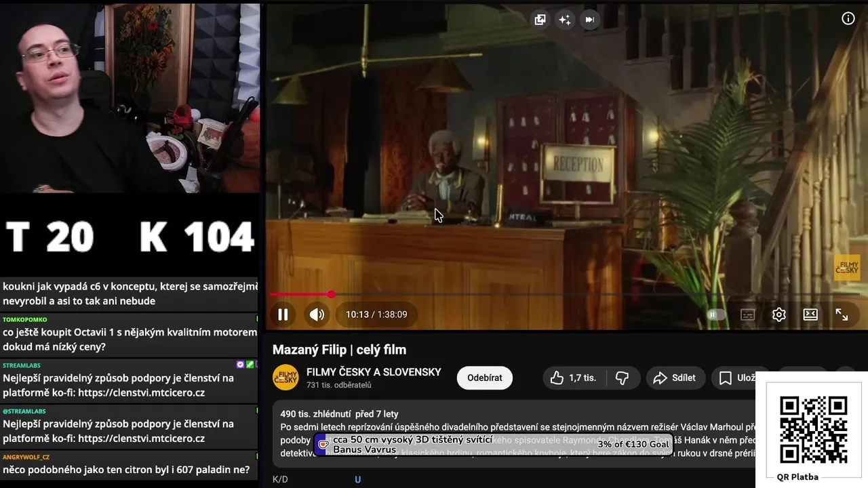This screenshot has height=488, width=868.
Task: Open the FILMY ČESKY A SLOVENSKY channel name link
Action: pos(374,372)
